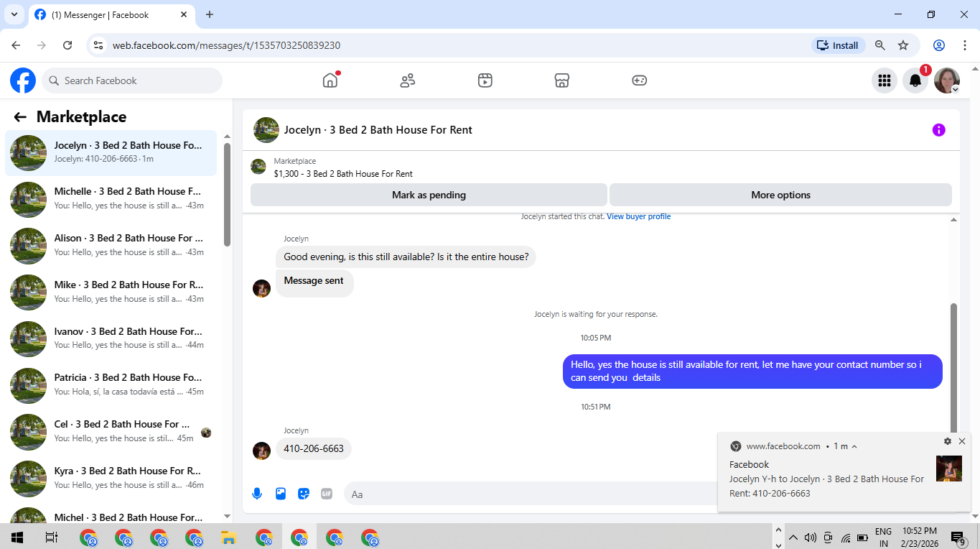Open the account profile picture menu
This screenshot has height=549, width=980.
(946, 80)
